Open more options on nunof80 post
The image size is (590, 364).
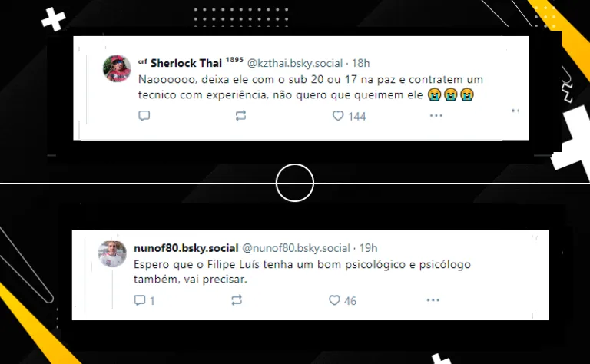pos(433,300)
